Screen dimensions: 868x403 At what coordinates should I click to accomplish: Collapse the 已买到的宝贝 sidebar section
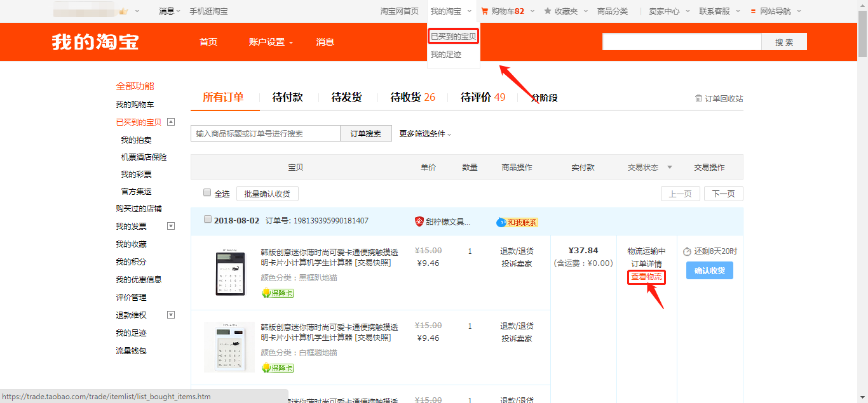171,122
